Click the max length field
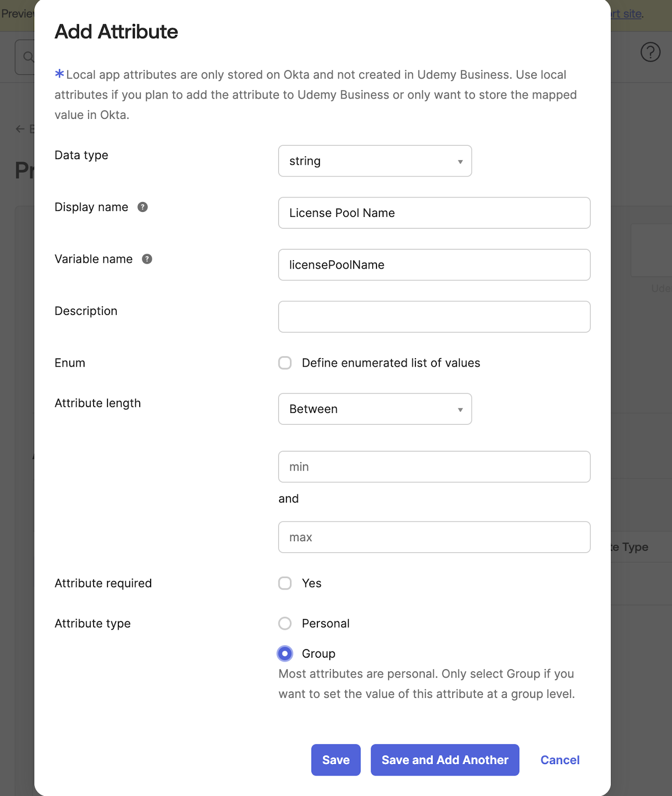 point(434,537)
